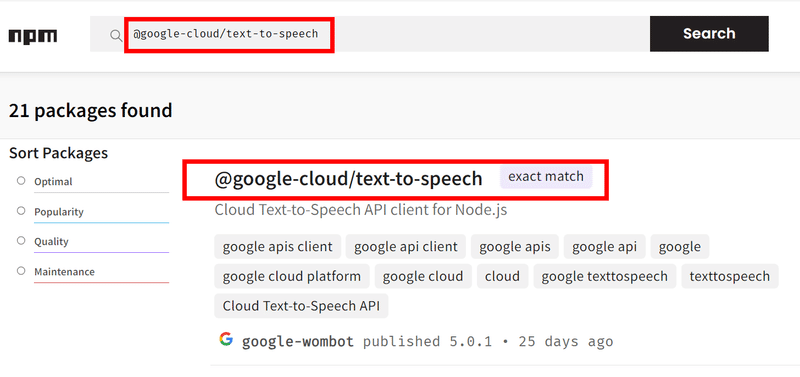Click the npm logo

[33, 37]
